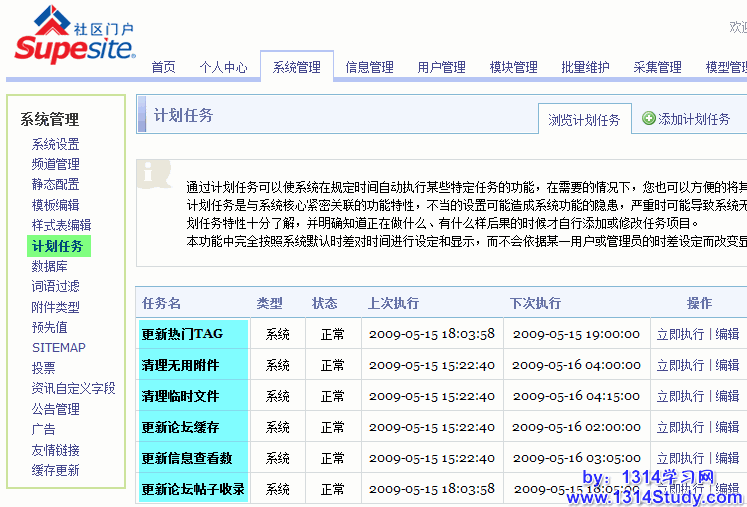Click the 清理临时文件 task name
Viewport: 747px width, 507px height.
(x=180, y=396)
